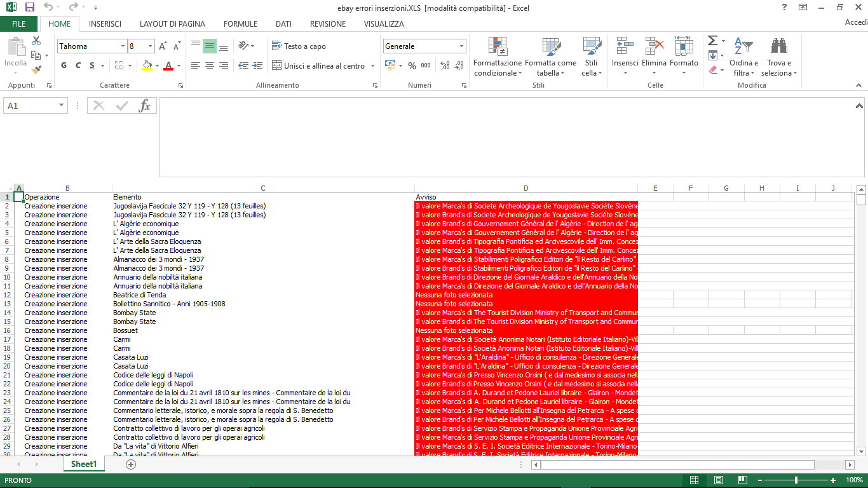Click the Cut scissors icon
Image resolution: width=868 pixels, height=488 pixels.
[36, 41]
